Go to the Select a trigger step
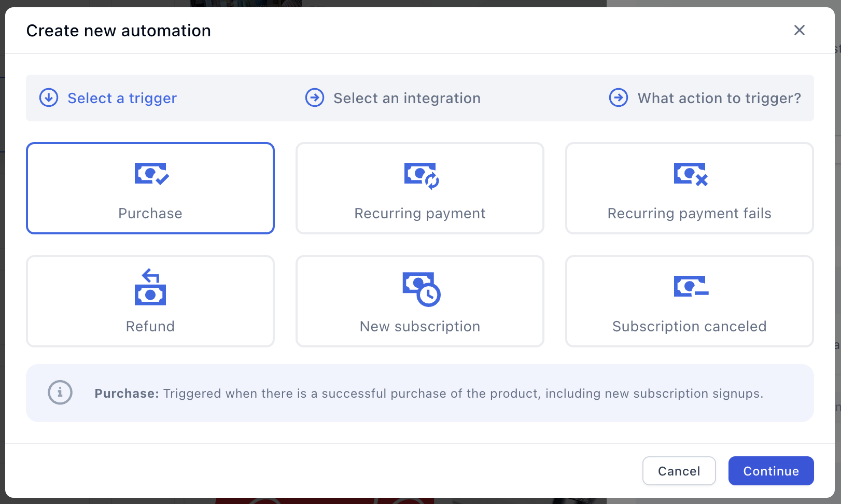The width and height of the screenshot is (841, 504). [122, 98]
